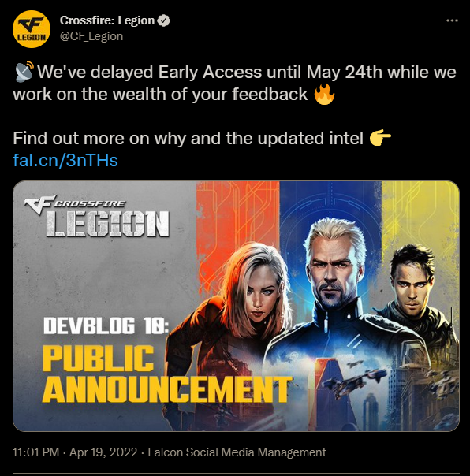Click the satellite antenna emoji in tweet
The height and width of the screenshot is (476, 470).
coord(24,72)
